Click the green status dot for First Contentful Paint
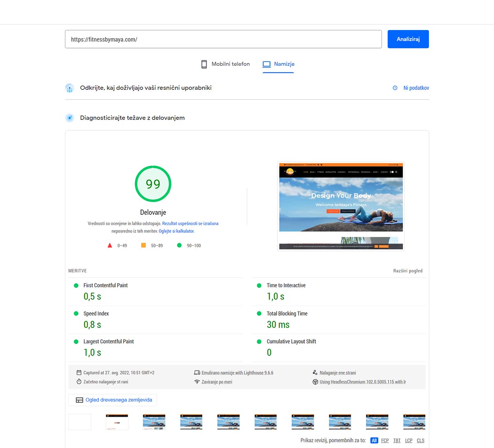 (76, 286)
